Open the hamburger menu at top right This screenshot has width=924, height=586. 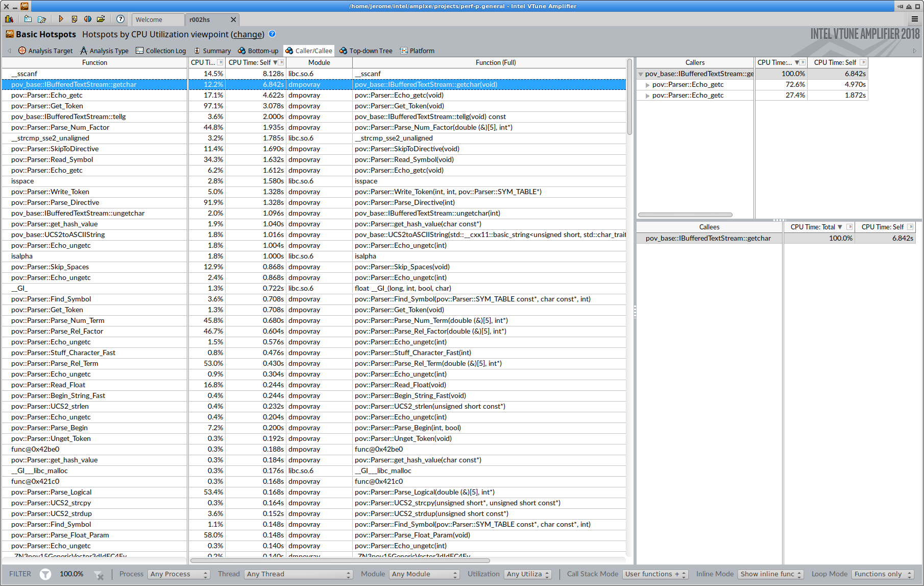tap(914, 19)
